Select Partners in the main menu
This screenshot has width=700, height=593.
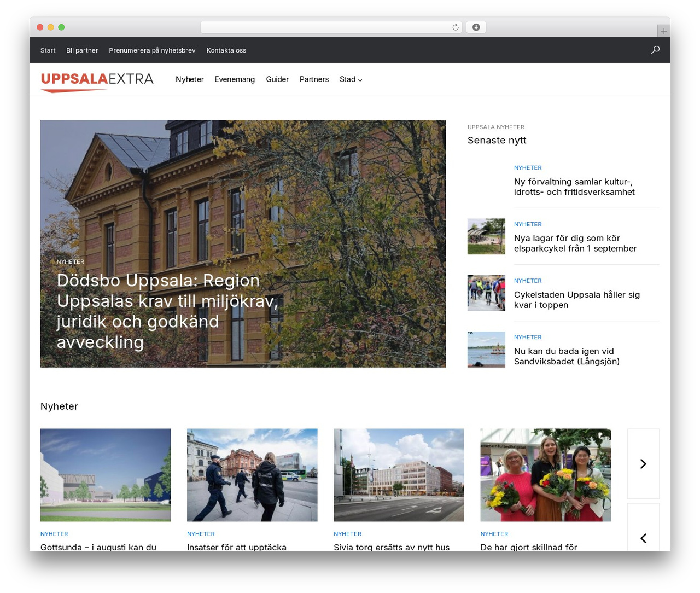click(x=314, y=79)
